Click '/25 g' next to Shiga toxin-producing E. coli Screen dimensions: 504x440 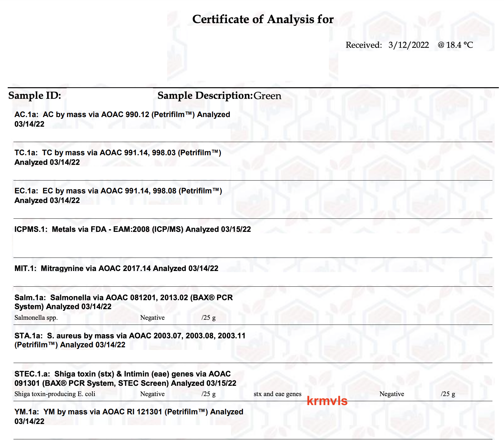pos(209,394)
